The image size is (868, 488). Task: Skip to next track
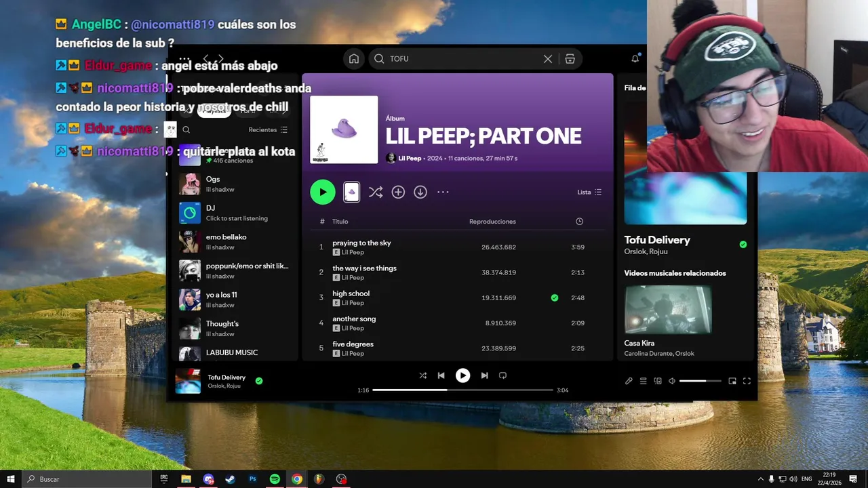(484, 375)
